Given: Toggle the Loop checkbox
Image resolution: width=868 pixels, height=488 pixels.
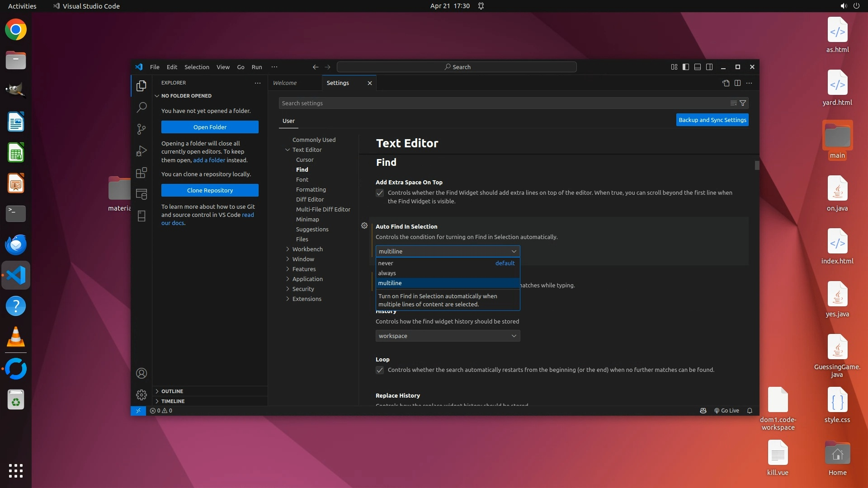Looking at the screenshot, I should coord(380,370).
